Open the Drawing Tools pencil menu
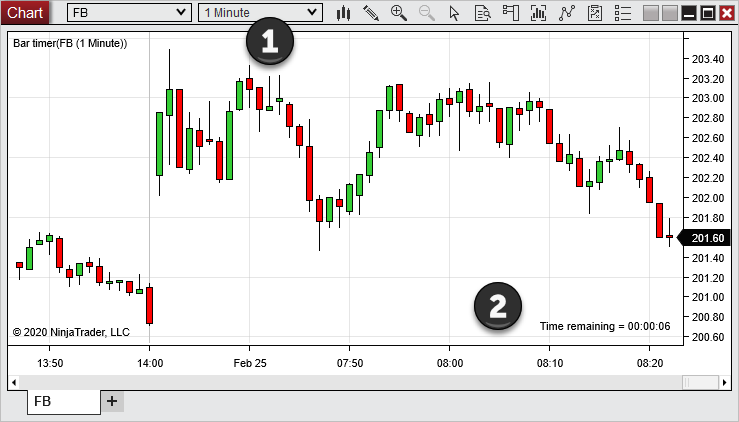The height and width of the screenshot is (422, 739). point(371,13)
